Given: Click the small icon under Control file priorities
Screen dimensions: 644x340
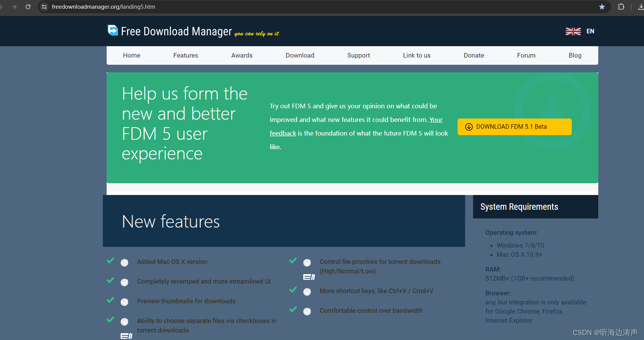Looking at the screenshot, I should pyautogui.click(x=309, y=277).
